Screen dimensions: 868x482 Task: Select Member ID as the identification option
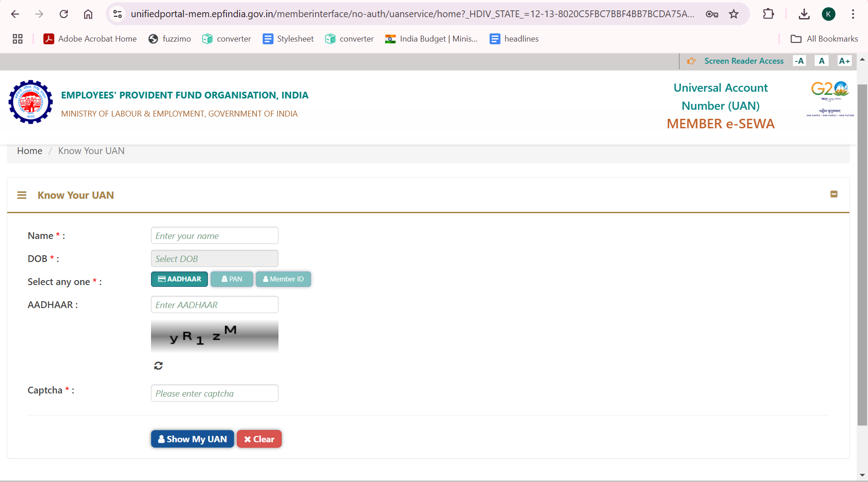pos(283,279)
